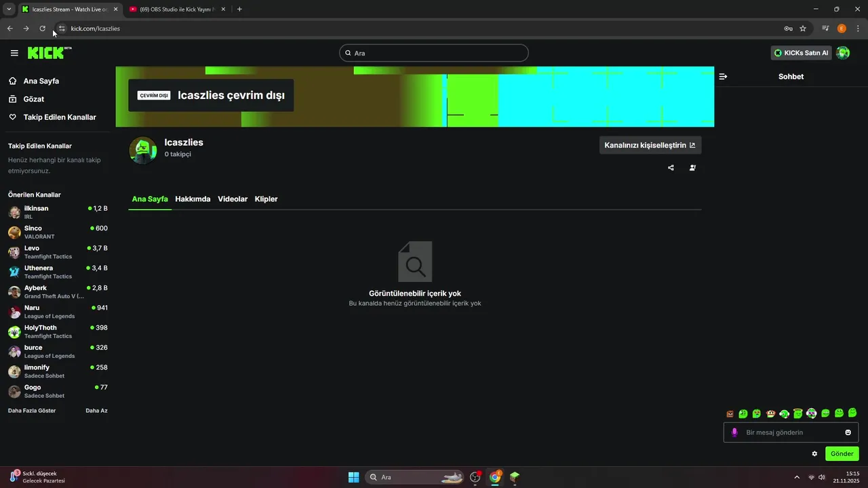
Task: Open the weather widget on taskbar
Action: pyautogui.click(x=37, y=477)
